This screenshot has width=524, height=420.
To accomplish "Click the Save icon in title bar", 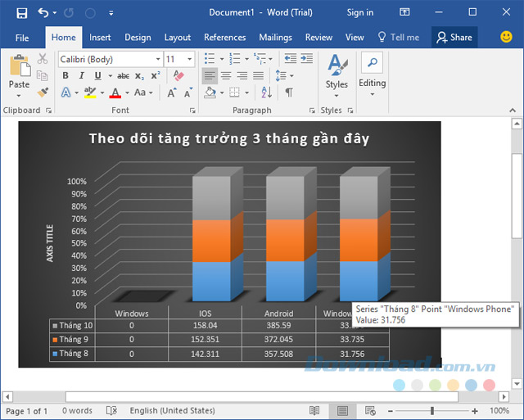I will tap(21, 13).
